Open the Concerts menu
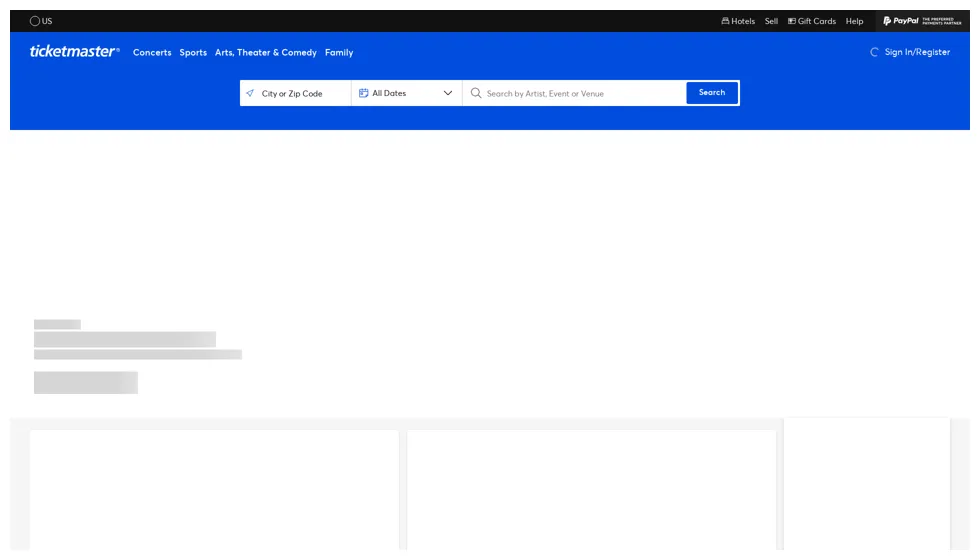 coord(152,52)
